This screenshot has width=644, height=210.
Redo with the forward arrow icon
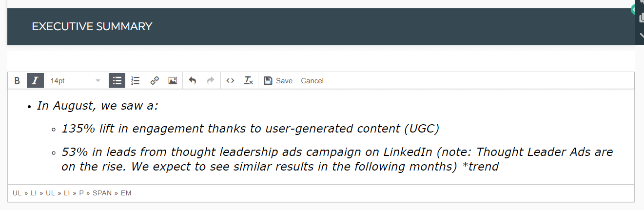(x=211, y=81)
